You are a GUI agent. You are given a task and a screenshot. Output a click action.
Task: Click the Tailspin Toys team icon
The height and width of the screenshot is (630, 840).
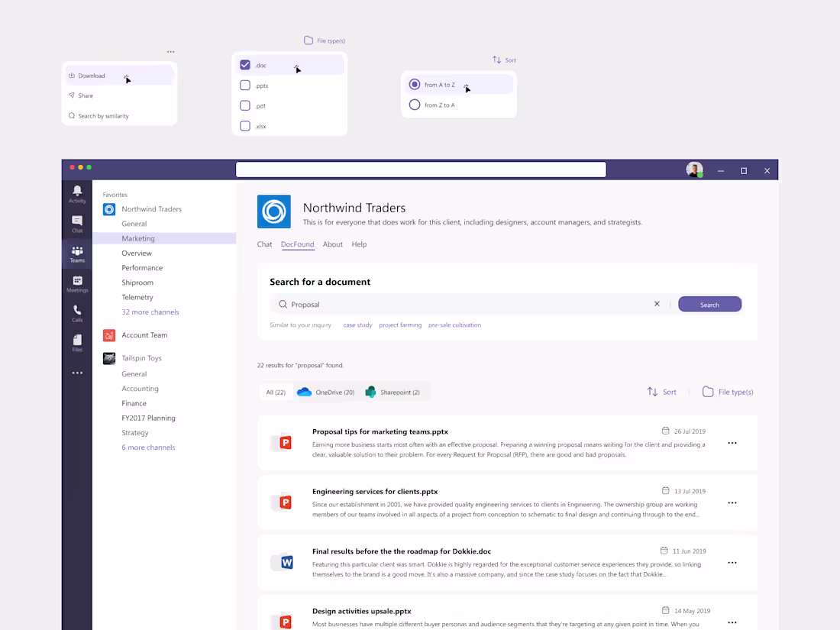(x=109, y=358)
